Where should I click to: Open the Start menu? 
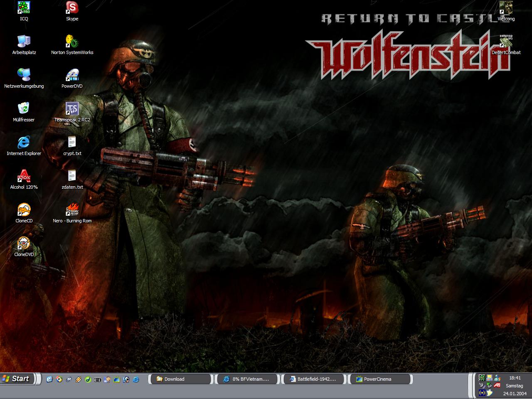(16, 379)
